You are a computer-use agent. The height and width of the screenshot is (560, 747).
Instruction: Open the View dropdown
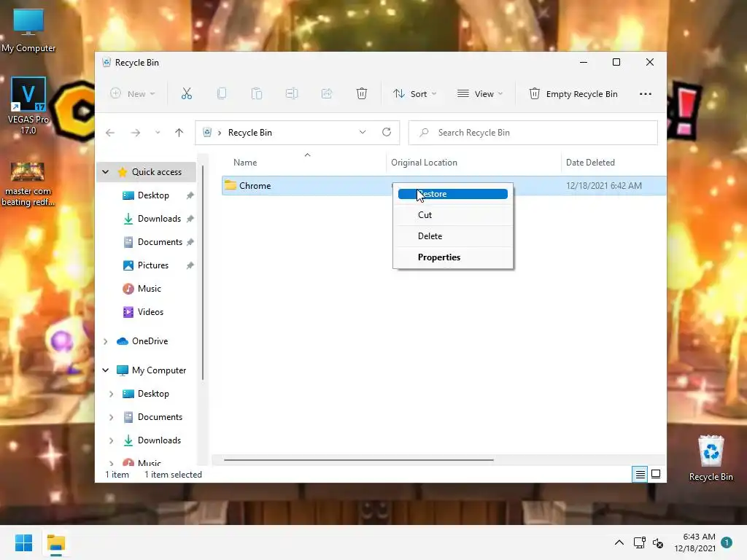(480, 94)
